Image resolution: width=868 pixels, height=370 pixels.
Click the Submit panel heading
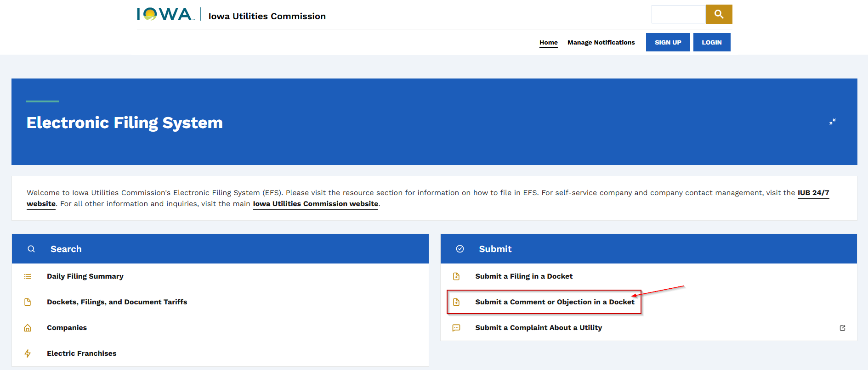(x=495, y=249)
